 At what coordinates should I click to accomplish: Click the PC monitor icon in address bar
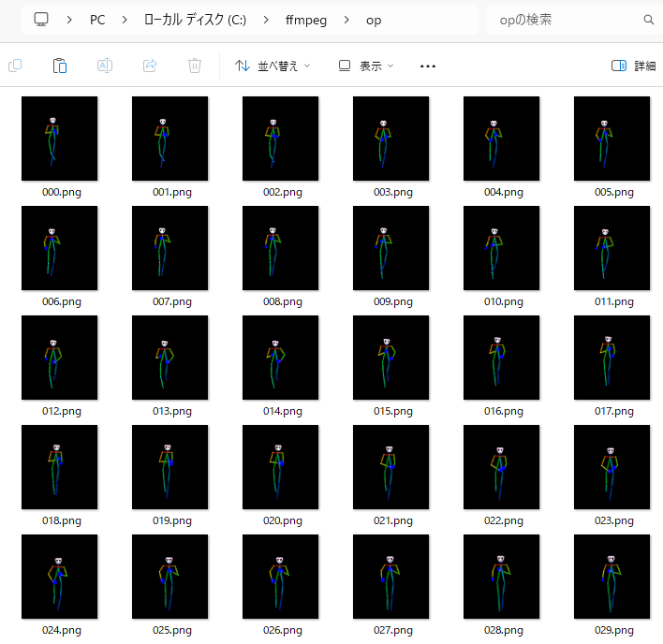[x=41, y=20]
